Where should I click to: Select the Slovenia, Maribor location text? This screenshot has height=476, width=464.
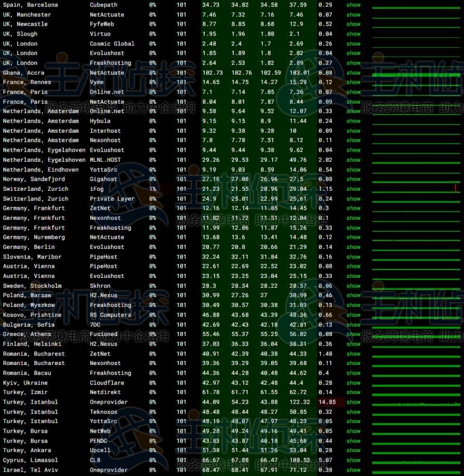pos(32,257)
